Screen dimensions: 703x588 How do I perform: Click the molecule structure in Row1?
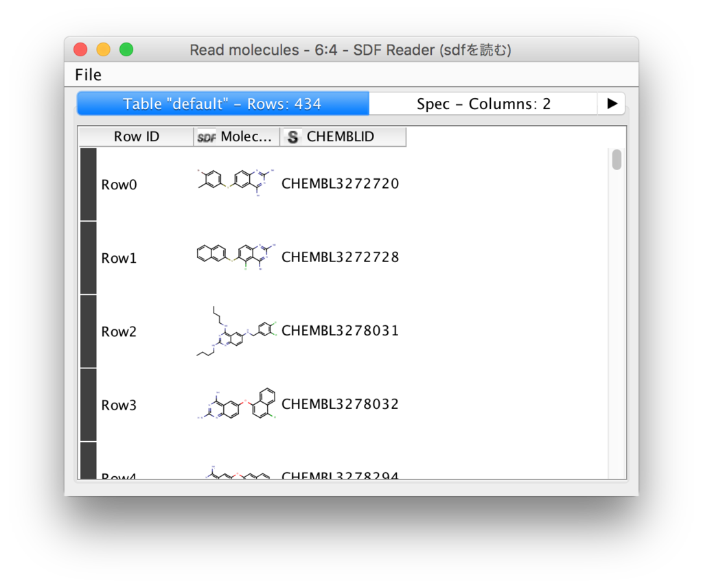coord(236,257)
